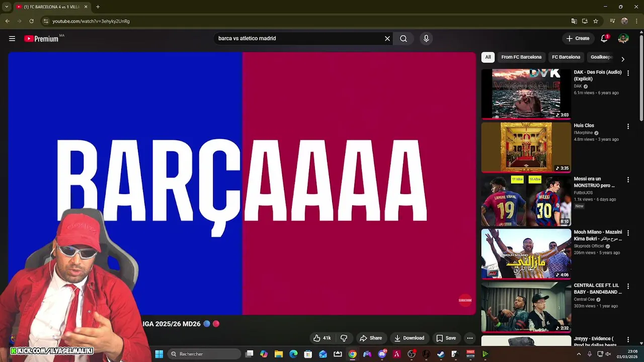
Task: Bookmark this page with the star icon
Action: (596, 21)
